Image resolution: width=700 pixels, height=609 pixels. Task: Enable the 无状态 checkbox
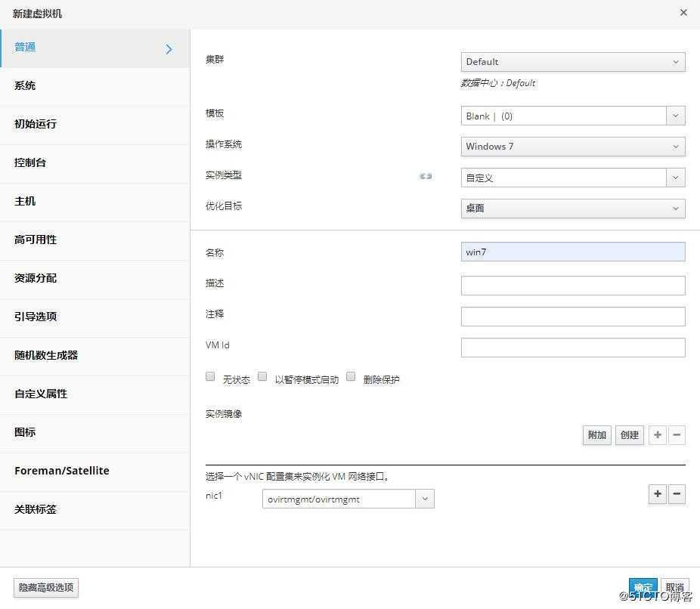tap(210, 376)
